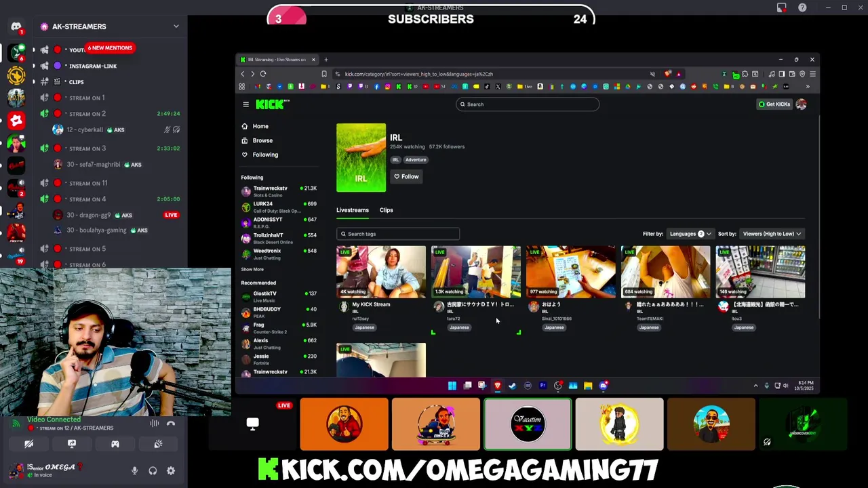Open GlostikTV recommended channel
This screenshot has width=868, height=488.
[279, 296]
